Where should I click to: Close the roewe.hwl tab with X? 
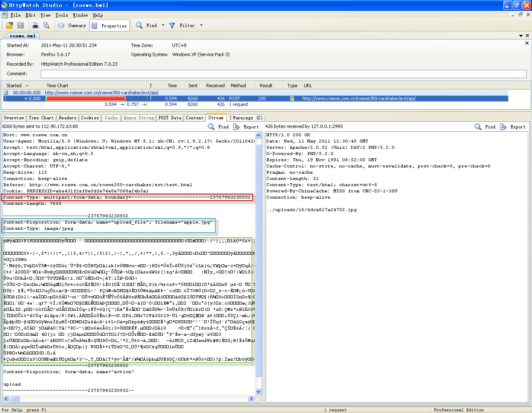pyautogui.click(x=527, y=36)
